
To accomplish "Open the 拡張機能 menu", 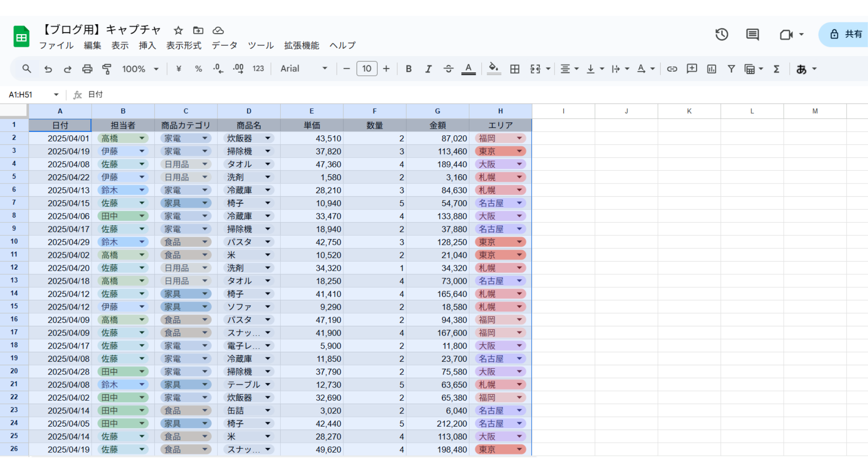I will [x=302, y=46].
